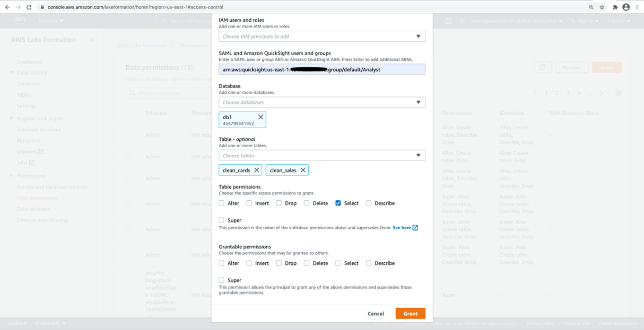Bookmark page with star icon
Image resolution: width=644 pixels, height=330 pixels.
click(602, 7)
